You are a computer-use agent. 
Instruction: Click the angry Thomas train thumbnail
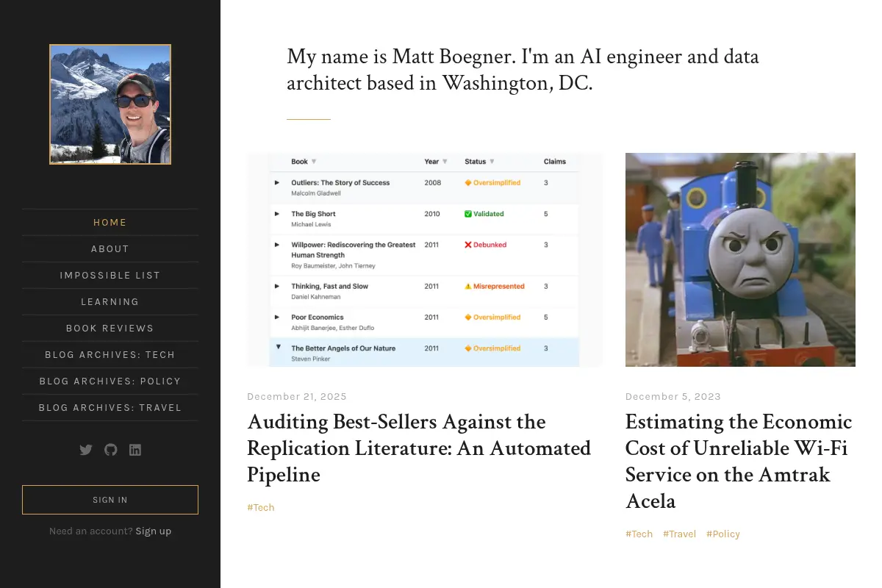click(740, 259)
